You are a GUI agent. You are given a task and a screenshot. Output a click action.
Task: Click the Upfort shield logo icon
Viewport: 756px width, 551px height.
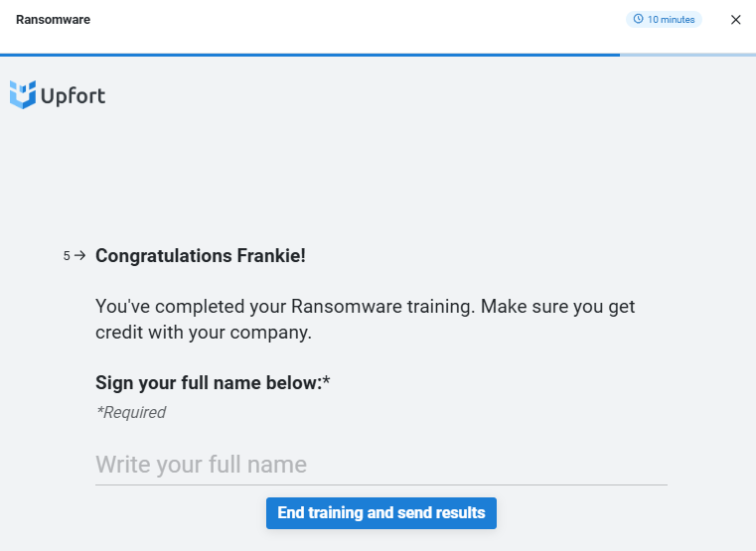23,94
